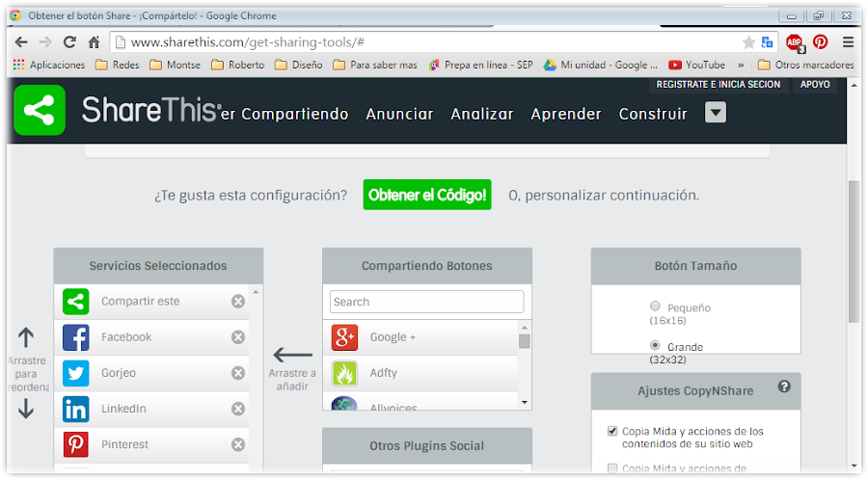The height and width of the screenshot is (480, 868).
Task: Open the Chrome hamburger menu
Action: coord(848,42)
